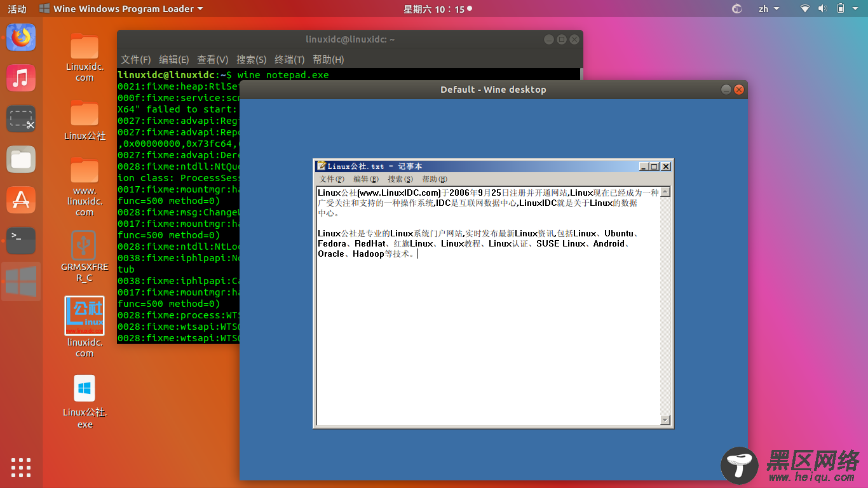Open Notepad 编辑(E) menu
This screenshot has width=868, height=488.
[x=366, y=179]
